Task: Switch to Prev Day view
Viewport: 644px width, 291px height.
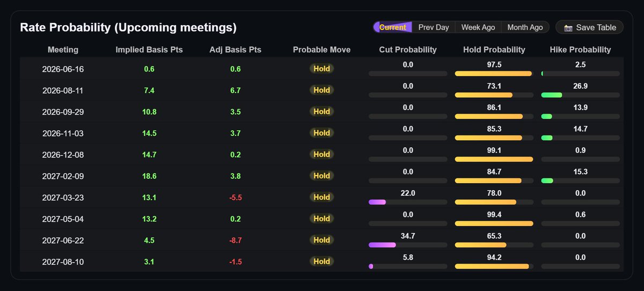Action: (x=434, y=27)
